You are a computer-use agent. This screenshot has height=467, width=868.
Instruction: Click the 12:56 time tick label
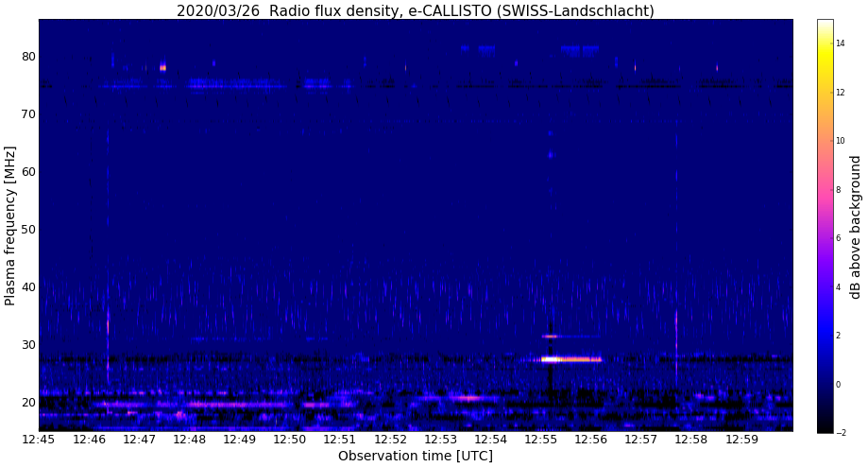pos(592,440)
